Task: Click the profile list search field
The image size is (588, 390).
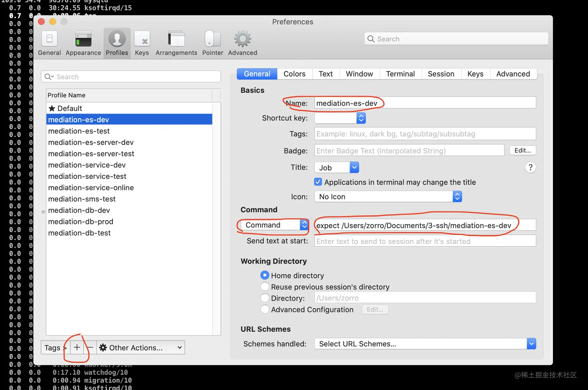Action: click(x=131, y=77)
